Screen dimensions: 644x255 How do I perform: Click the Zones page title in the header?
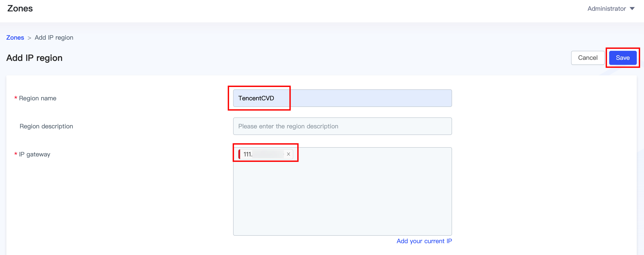click(x=20, y=9)
